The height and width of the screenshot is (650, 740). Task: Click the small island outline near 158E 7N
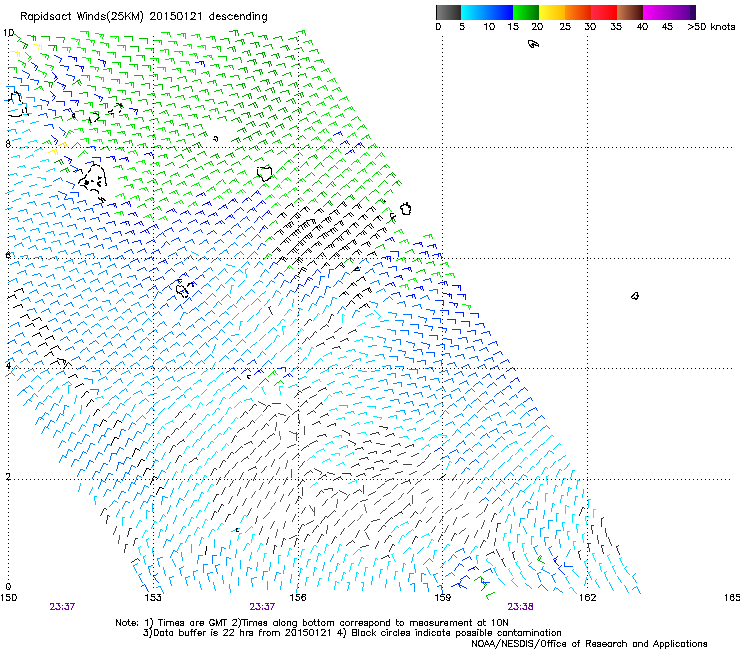pyautogui.click(x=406, y=208)
